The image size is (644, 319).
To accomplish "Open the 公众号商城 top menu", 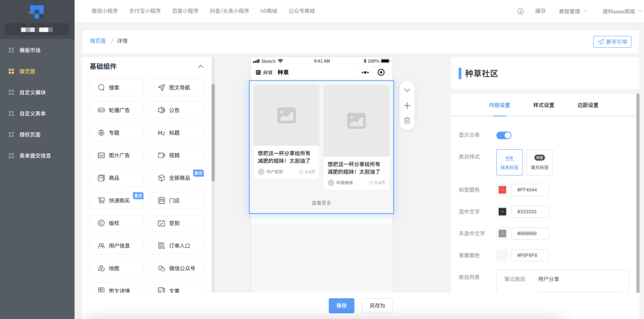I will 301,11.
